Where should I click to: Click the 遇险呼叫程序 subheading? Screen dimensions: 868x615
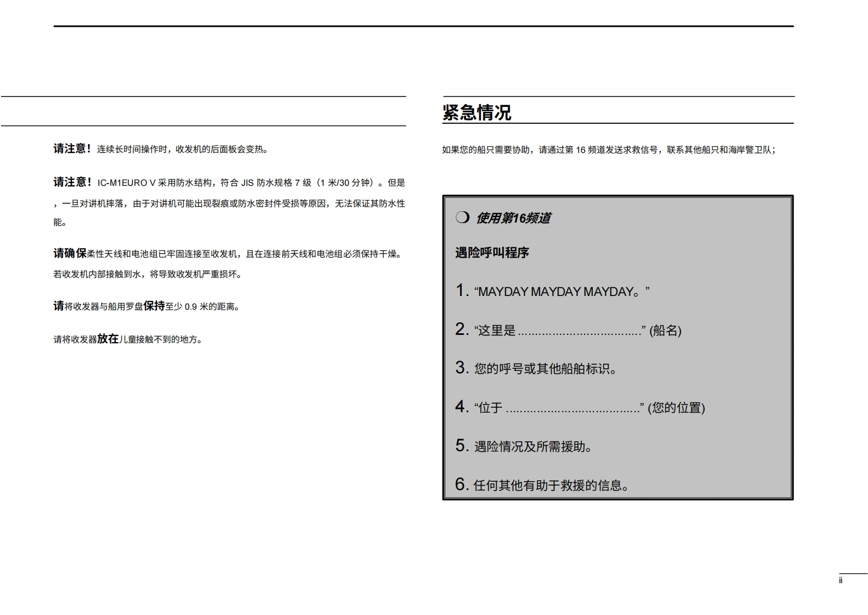[x=492, y=253]
